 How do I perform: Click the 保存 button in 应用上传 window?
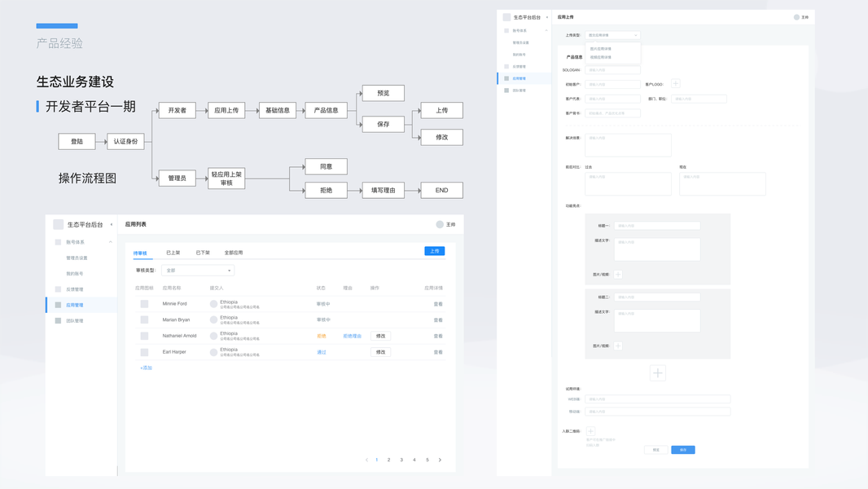click(x=683, y=450)
